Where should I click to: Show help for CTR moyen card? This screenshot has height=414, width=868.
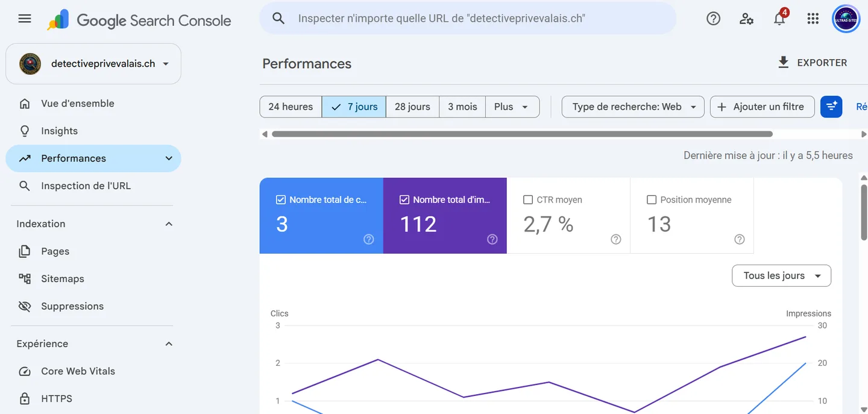[616, 239]
